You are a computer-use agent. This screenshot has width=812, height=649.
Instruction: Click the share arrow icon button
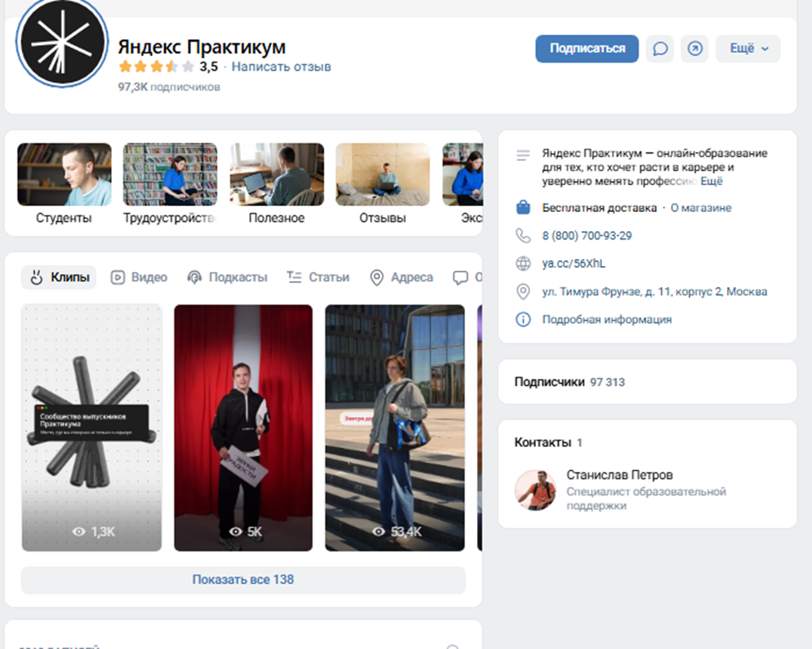[x=694, y=48]
